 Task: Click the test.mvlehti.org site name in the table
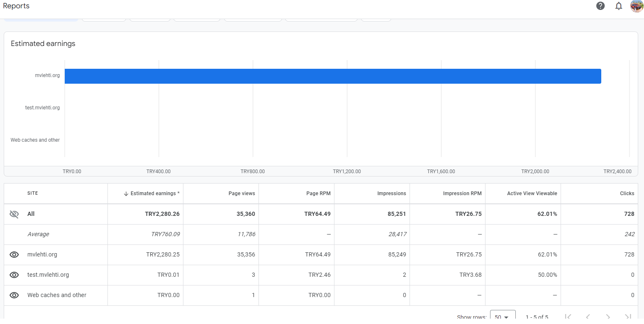(48, 275)
